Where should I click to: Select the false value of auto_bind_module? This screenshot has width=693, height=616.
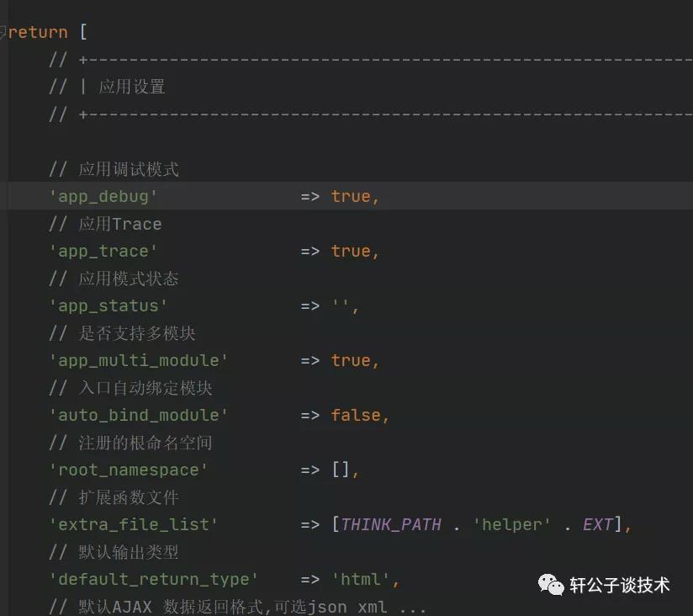point(356,415)
